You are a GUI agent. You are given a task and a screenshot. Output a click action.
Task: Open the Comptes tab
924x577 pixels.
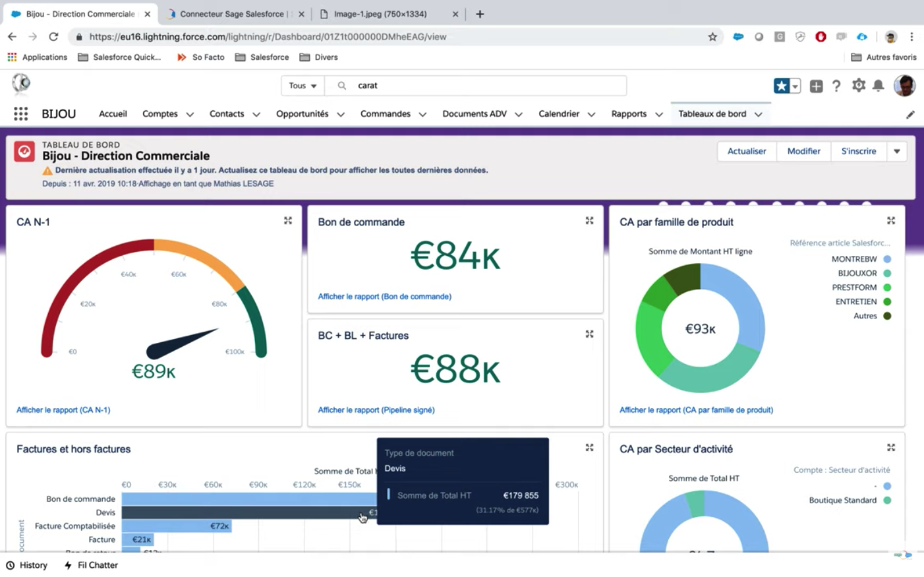160,114
